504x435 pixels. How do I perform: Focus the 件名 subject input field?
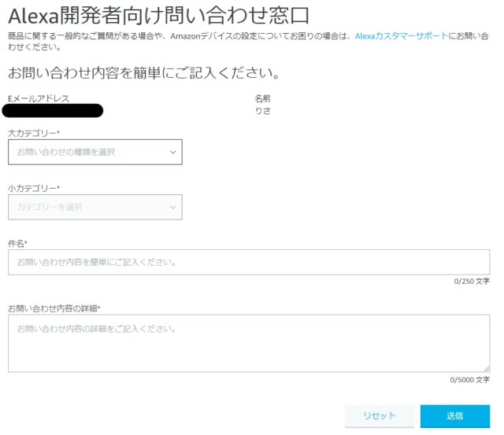point(249,262)
